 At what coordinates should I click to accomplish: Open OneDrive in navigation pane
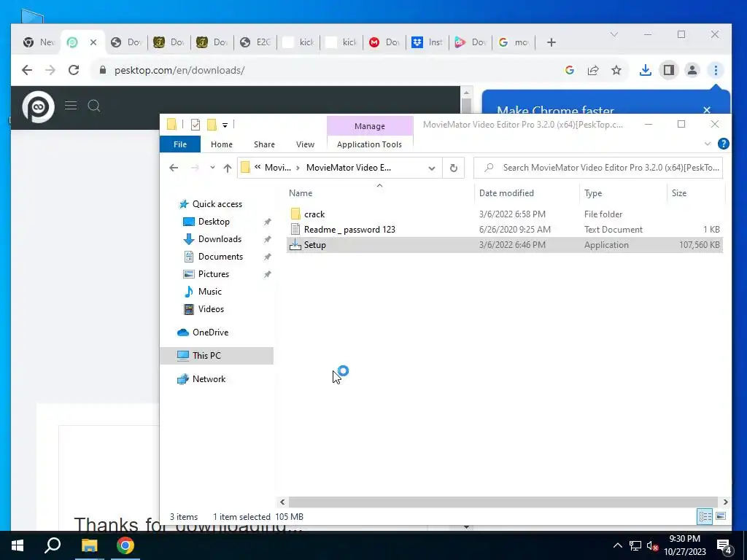pyautogui.click(x=210, y=332)
